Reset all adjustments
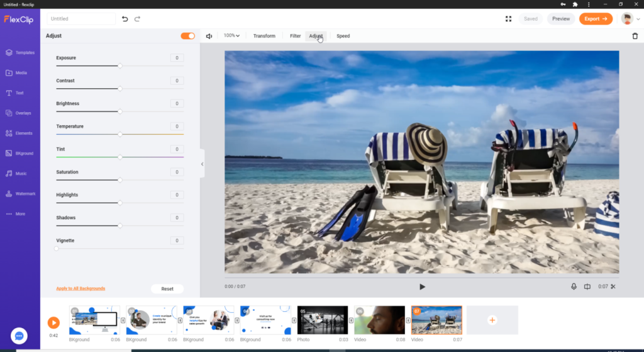This screenshot has height=352, width=644. (x=167, y=288)
